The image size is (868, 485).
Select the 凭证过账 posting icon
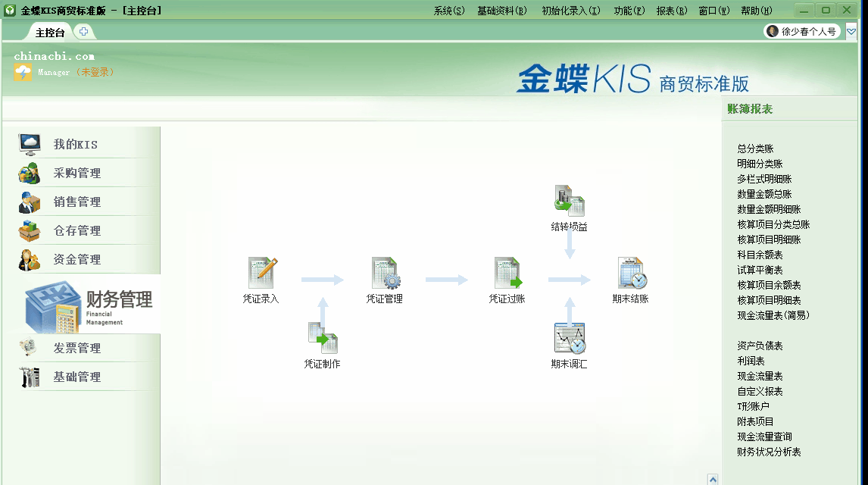(506, 275)
